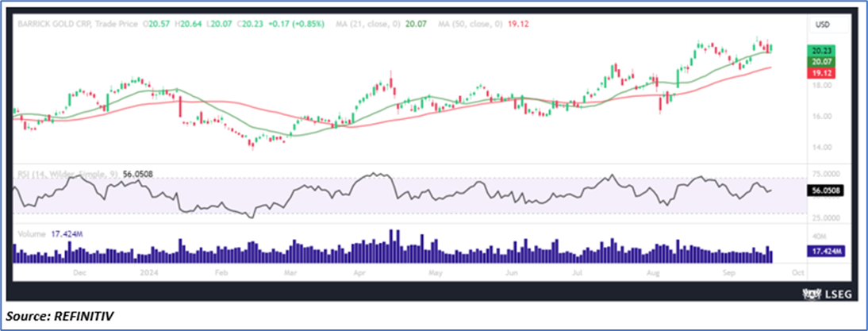Click the USD currency selector box

[828, 25]
